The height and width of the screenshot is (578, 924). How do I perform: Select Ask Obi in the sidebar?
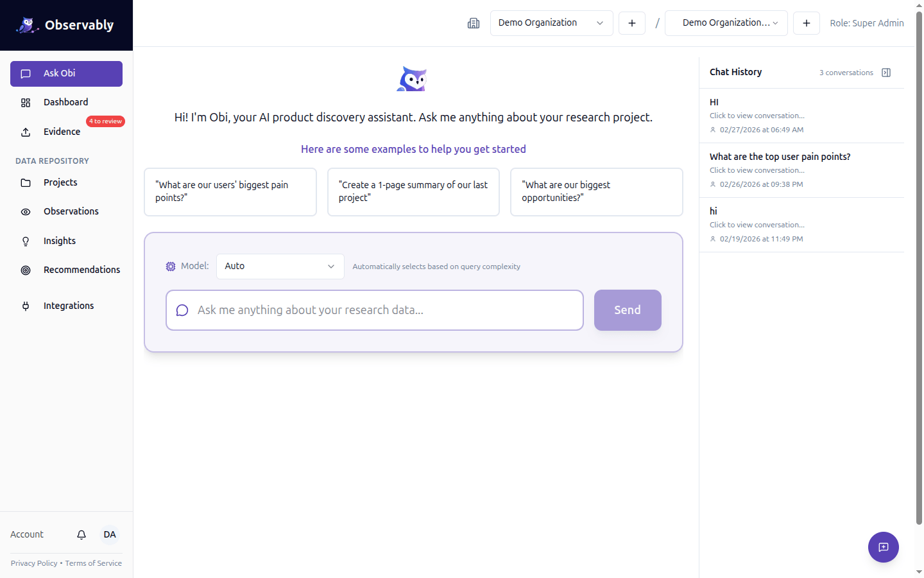tap(66, 73)
